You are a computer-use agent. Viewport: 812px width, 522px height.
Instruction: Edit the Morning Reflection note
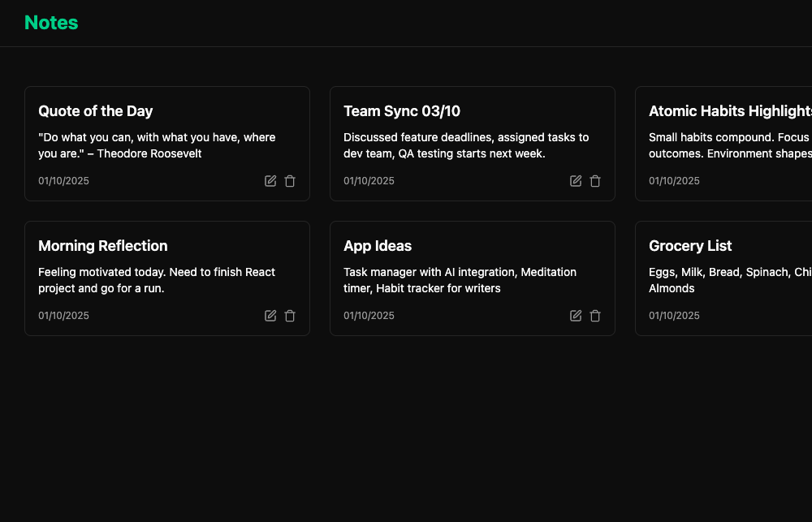tap(270, 316)
